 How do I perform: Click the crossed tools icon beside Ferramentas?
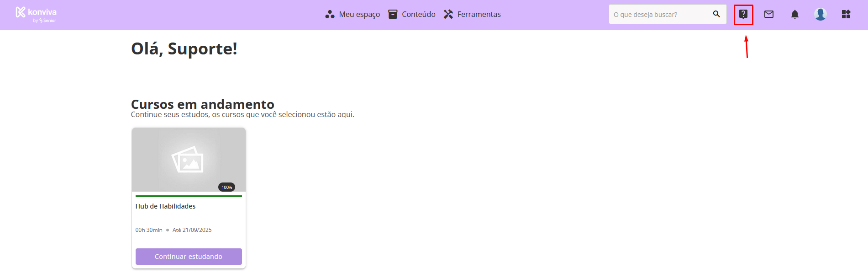point(448,14)
